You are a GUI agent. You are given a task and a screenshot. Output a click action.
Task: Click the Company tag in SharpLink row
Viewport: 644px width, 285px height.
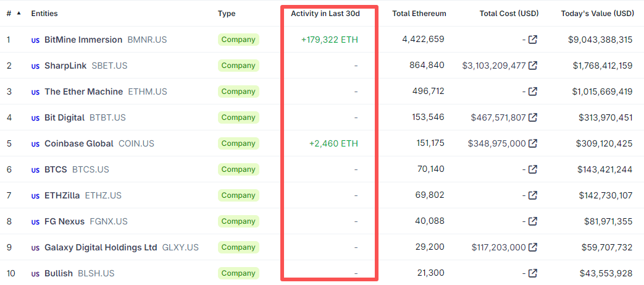[x=238, y=66]
